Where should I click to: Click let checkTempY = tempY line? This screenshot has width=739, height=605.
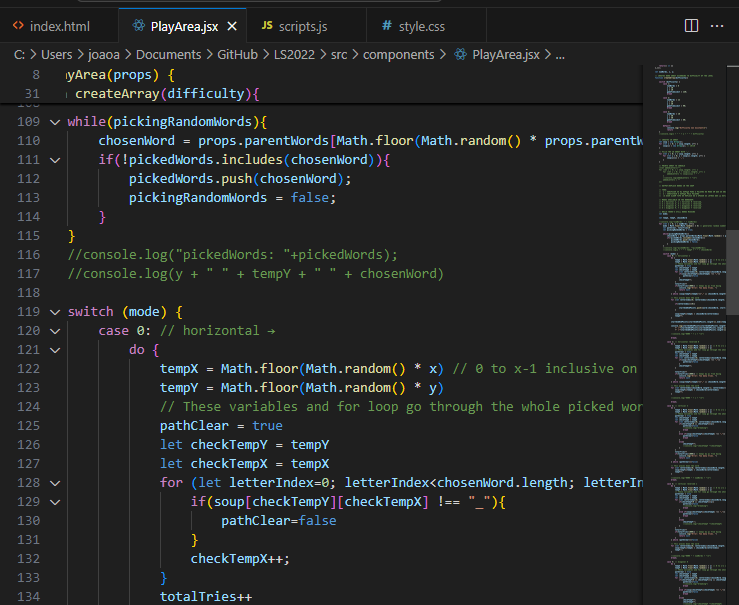pos(244,445)
